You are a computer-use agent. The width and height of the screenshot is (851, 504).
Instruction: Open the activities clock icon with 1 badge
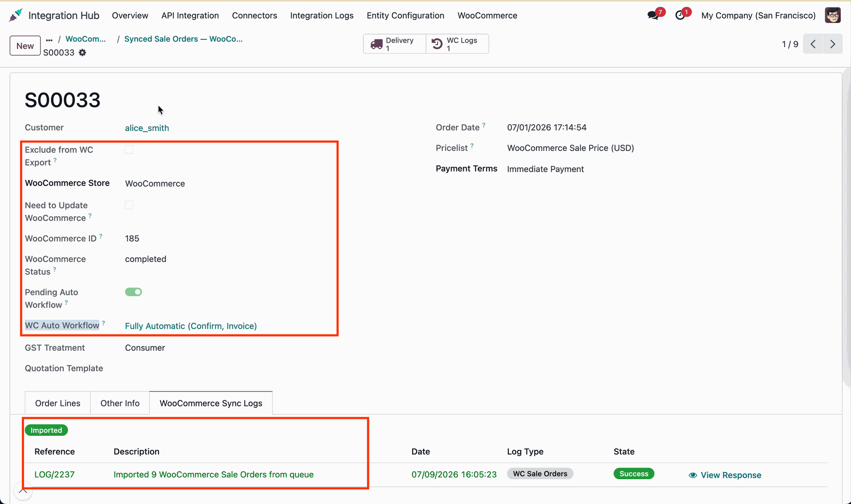(680, 16)
